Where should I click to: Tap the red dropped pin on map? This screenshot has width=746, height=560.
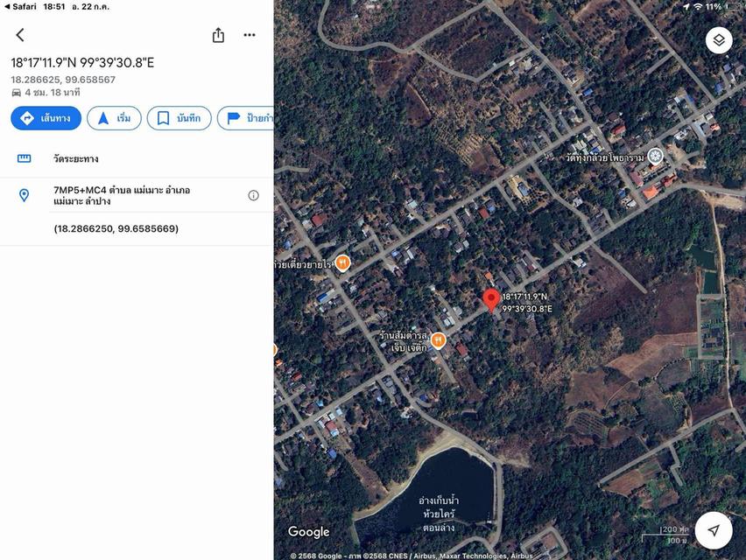click(x=491, y=300)
